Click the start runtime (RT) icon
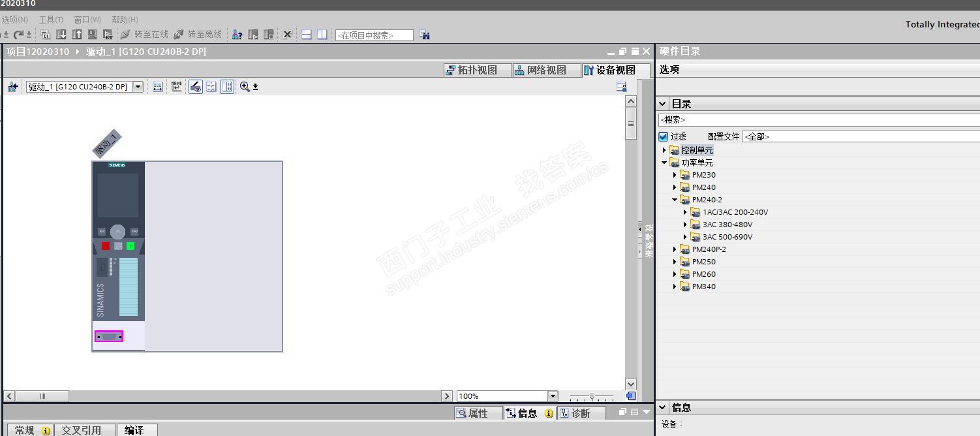The image size is (980, 436). (x=108, y=35)
